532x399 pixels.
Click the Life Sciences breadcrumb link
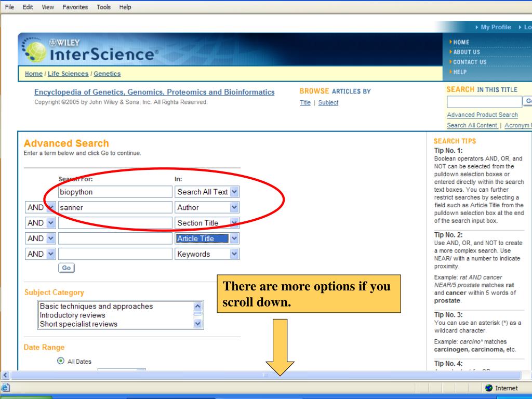[x=68, y=74]
